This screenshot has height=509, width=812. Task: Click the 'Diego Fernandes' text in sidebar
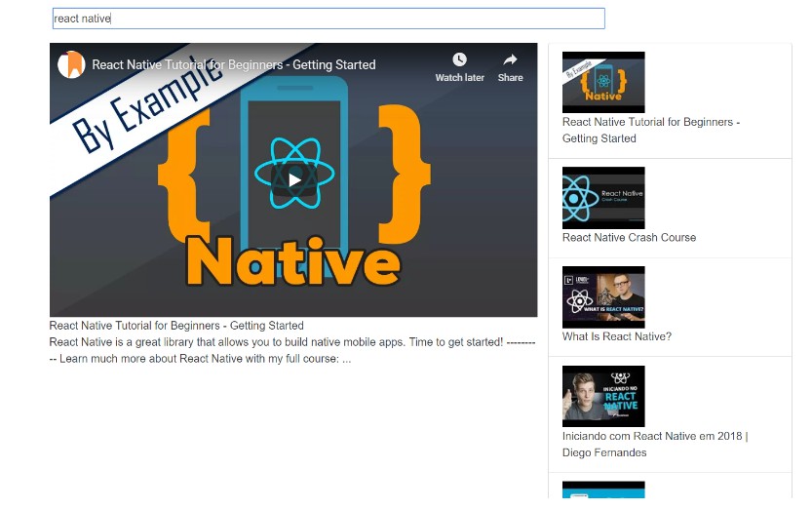pyautogui.click(x=604, y=452)
